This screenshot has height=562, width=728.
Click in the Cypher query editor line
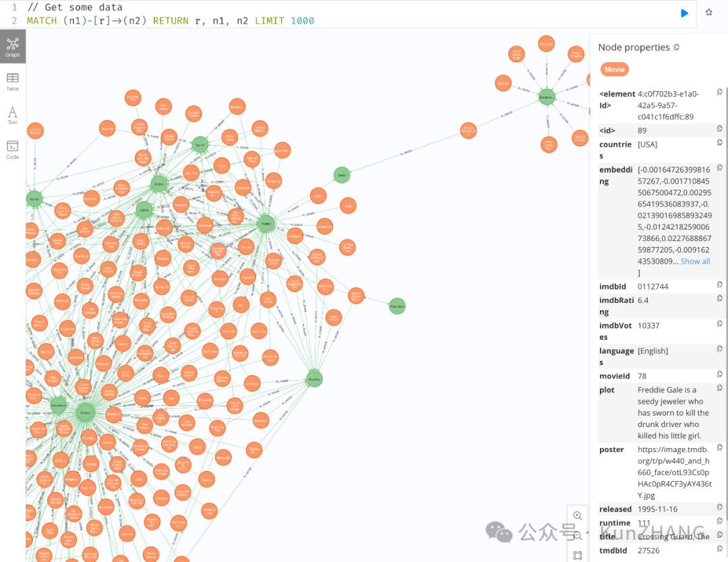171,20
